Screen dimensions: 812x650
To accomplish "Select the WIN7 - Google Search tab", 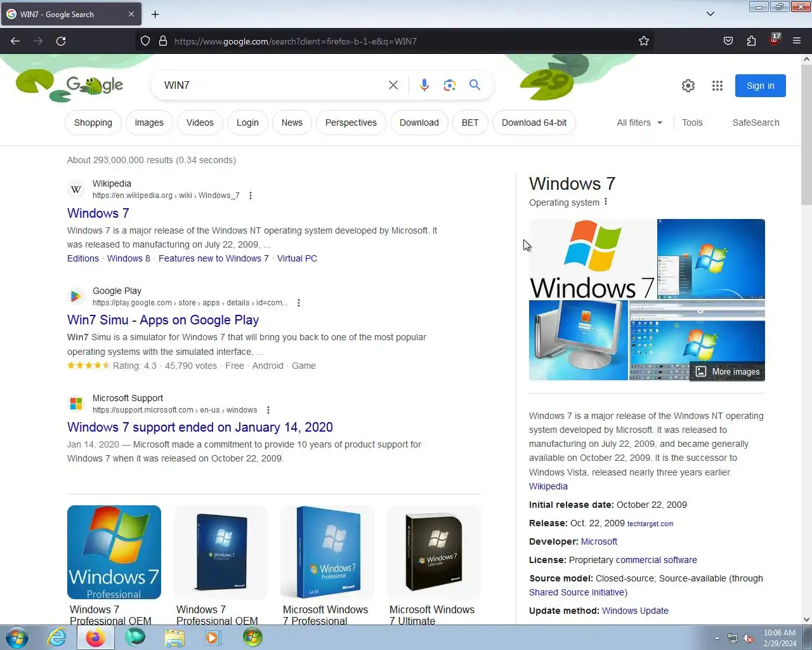I will tap(70, 14).
